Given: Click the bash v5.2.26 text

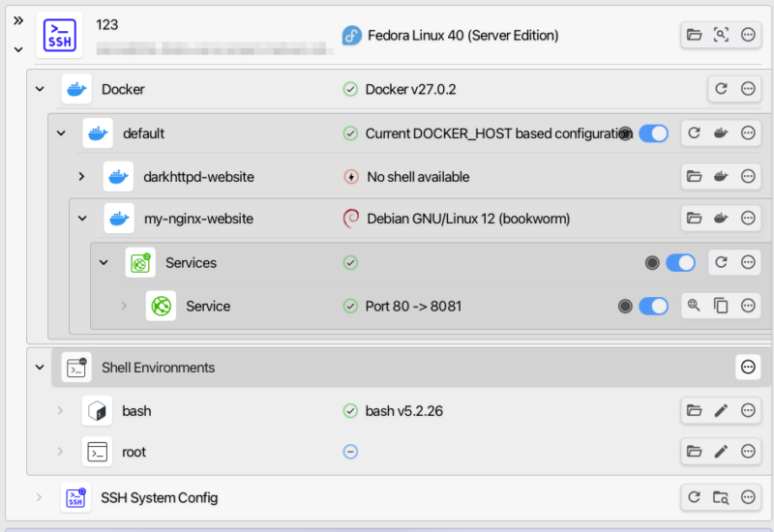Looking at the screenshot, I should 403,410.
